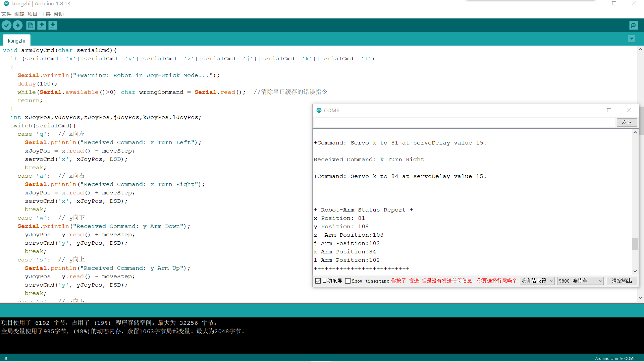This screenshot has width=644, height=362.
Task: Open a sketch using the Open icon
Action: tap(42, 25)
